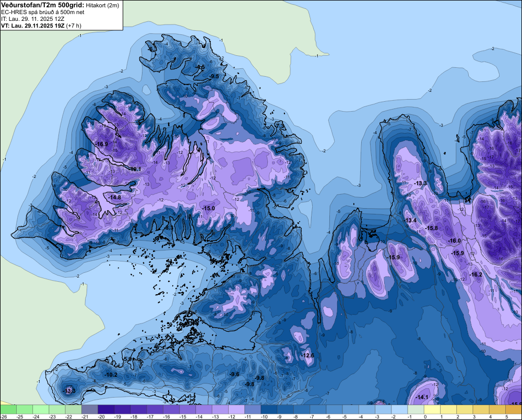Click the -10.1 temperature label on the map
Viewport: 522px width, 420px height.
tap(135, 169)
